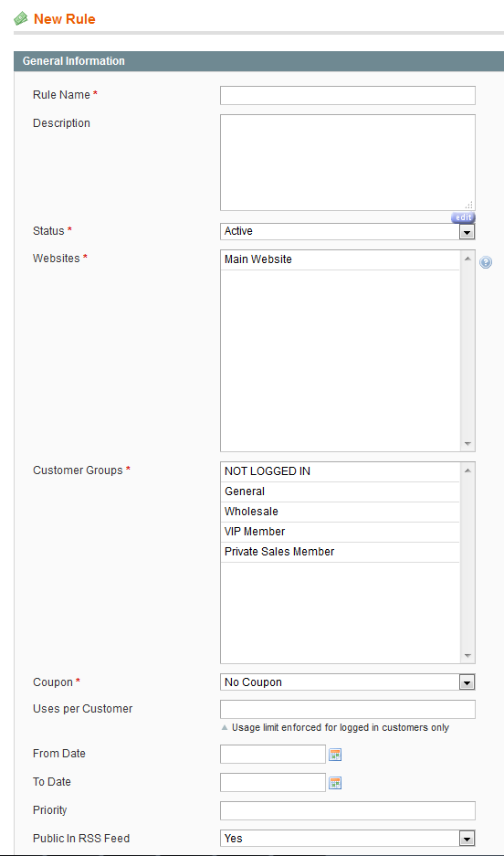The height and width of the screenshot is (856, 504).
Task: Select NOT LOGGED IN customer group
Action: 341,471
